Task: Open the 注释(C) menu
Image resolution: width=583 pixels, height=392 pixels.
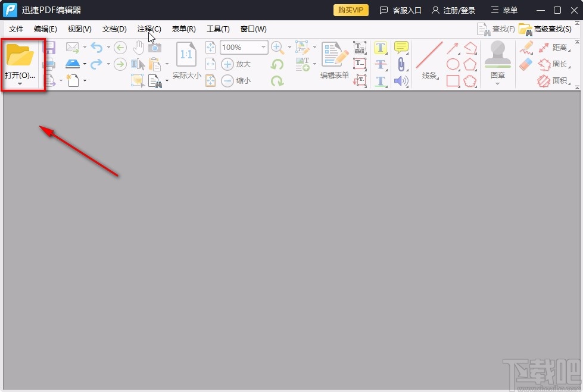Action: point(149,29)
